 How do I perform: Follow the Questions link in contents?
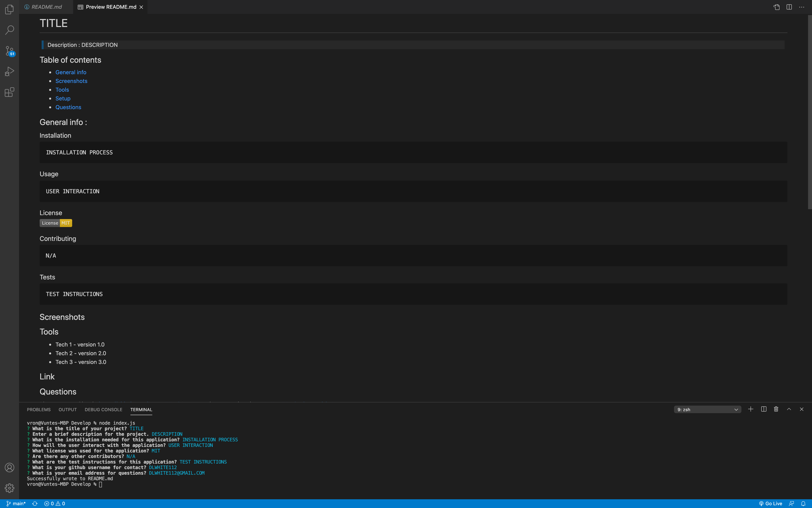click(x=68, y=107)
